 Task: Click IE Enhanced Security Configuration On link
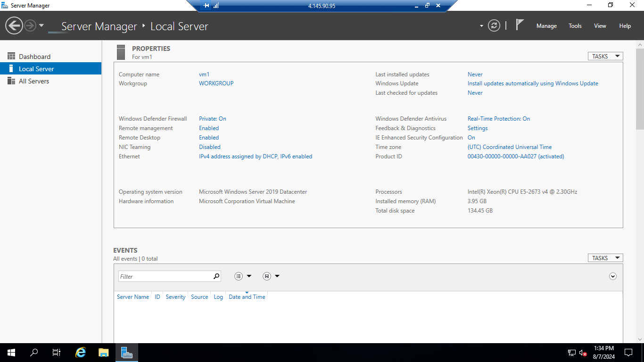[x=471, y=138]
